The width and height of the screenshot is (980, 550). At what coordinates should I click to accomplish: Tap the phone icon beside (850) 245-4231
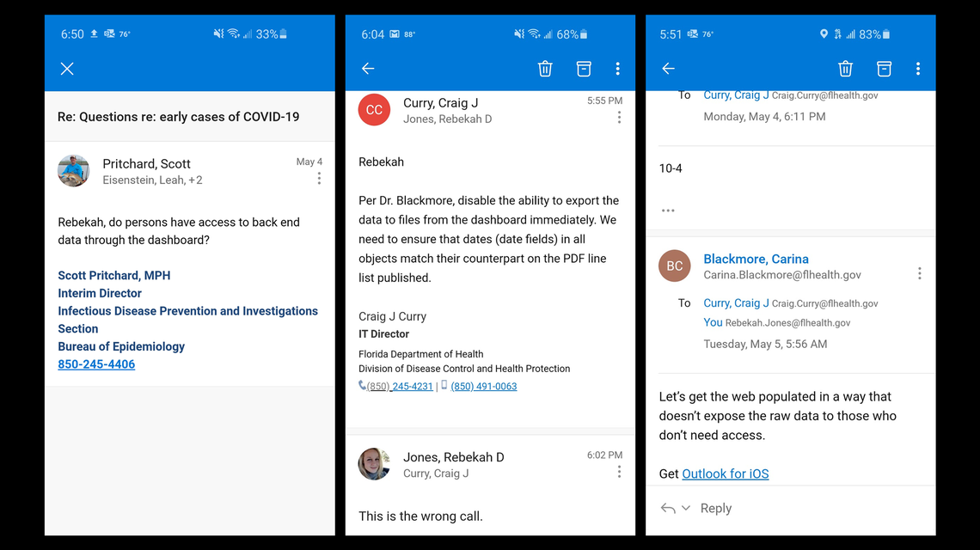click(x=364, y=386)
